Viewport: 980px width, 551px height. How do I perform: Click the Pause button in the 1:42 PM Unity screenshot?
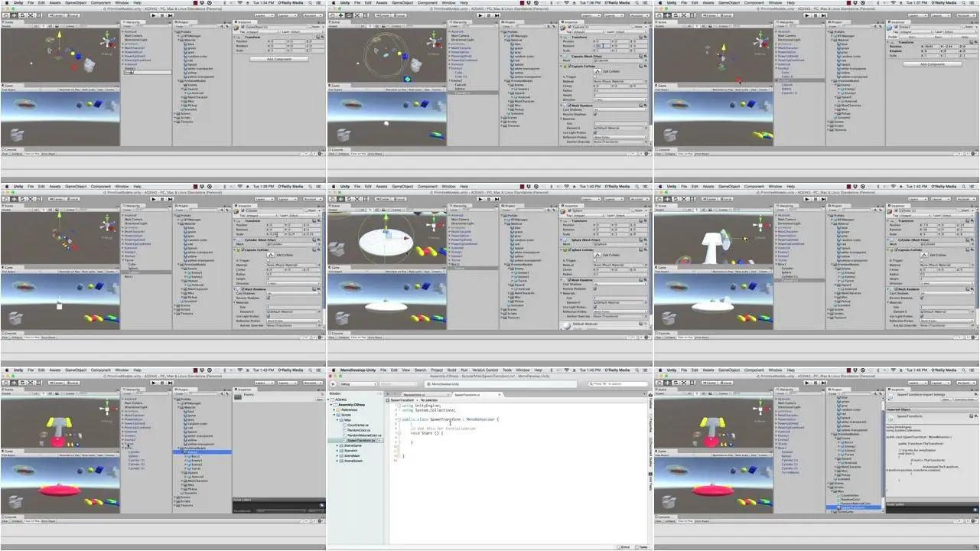(x=816, y=199)
